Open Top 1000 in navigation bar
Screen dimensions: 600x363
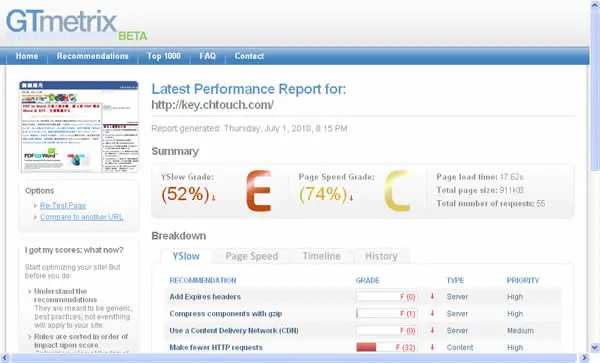point(164,56)
